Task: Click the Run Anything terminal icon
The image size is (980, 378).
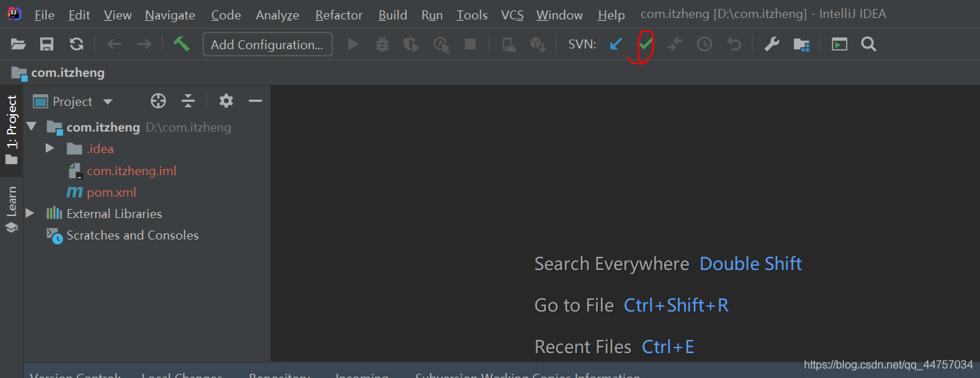Action: (839, 44)
